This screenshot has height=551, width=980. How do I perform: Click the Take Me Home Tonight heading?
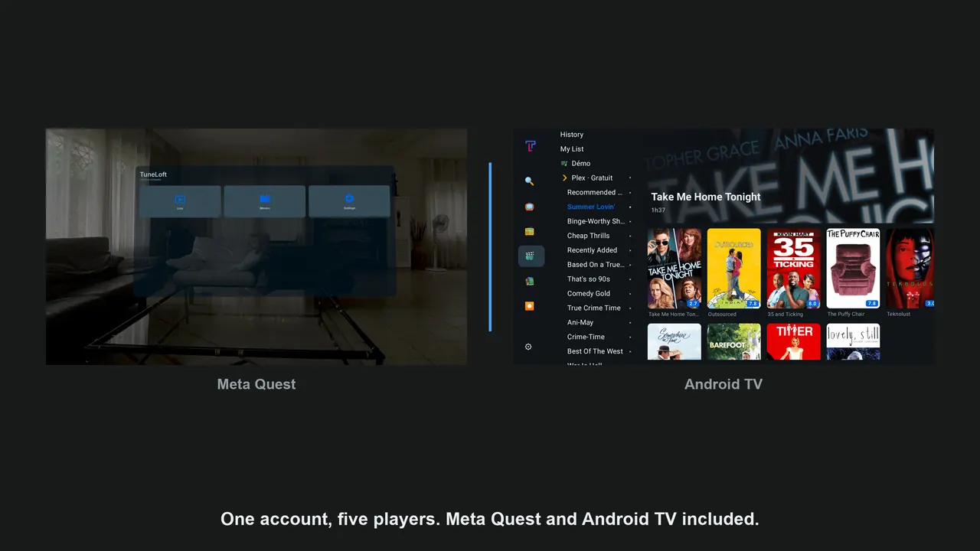[706, 197]
